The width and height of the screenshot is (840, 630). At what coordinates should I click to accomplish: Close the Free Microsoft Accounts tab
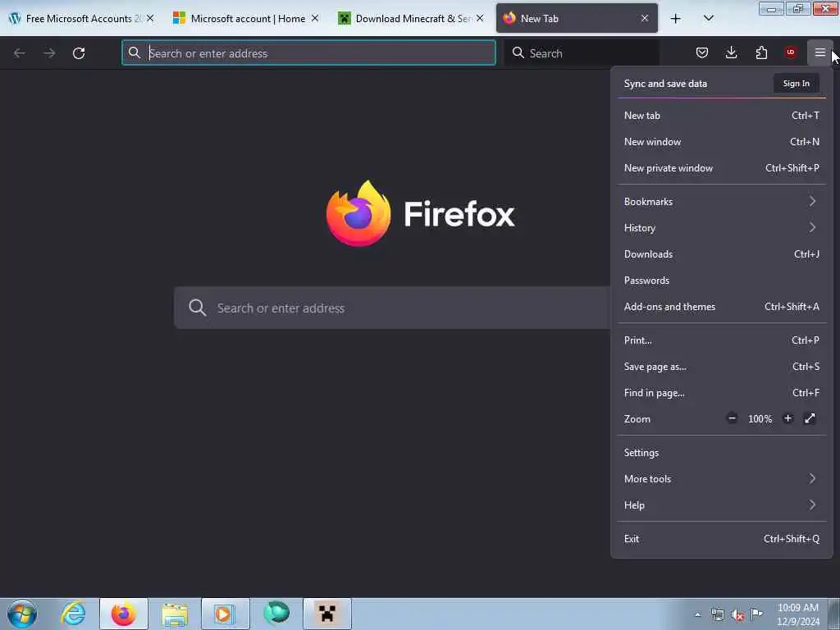(150, 18)
